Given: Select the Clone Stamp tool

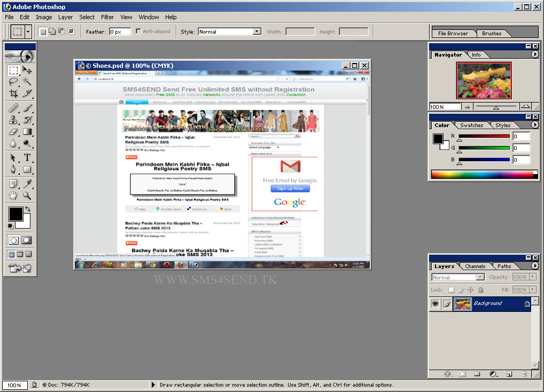Looking at the screenshot, I should pos(13,120).
